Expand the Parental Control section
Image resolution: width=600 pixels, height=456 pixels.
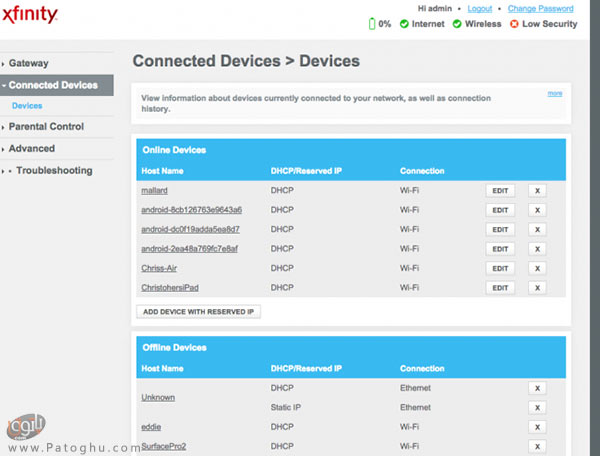click(x=45, y=127)
